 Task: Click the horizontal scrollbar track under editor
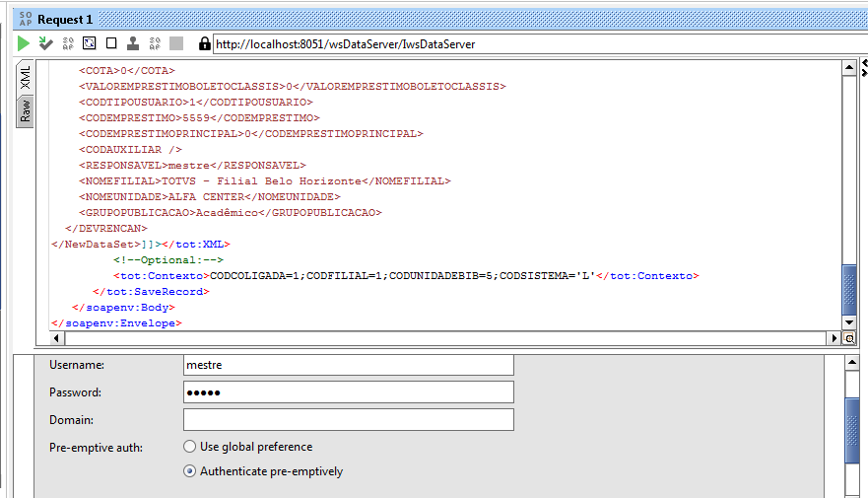[x=444, y=338]
